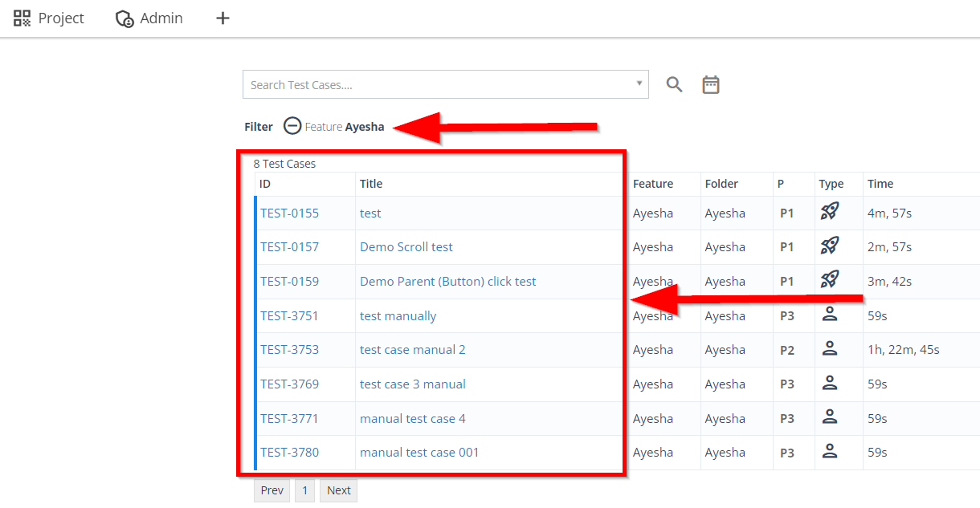The image size is (980, 508).
Task: Select page 1 in pagination
Action: [304, 490]
